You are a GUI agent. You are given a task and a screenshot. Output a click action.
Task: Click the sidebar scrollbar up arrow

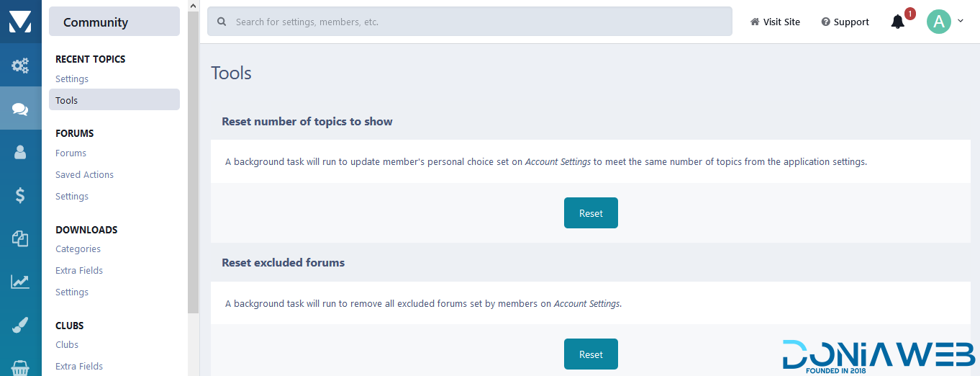tap(193, 6)
